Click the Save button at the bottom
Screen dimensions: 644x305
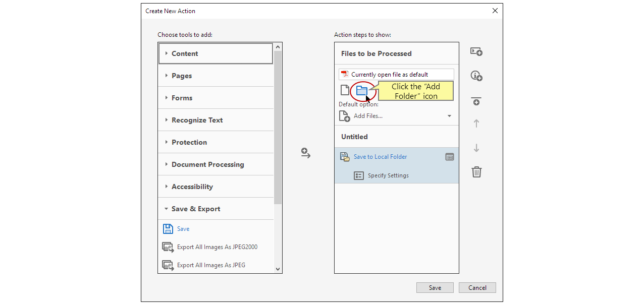point(435,288)
